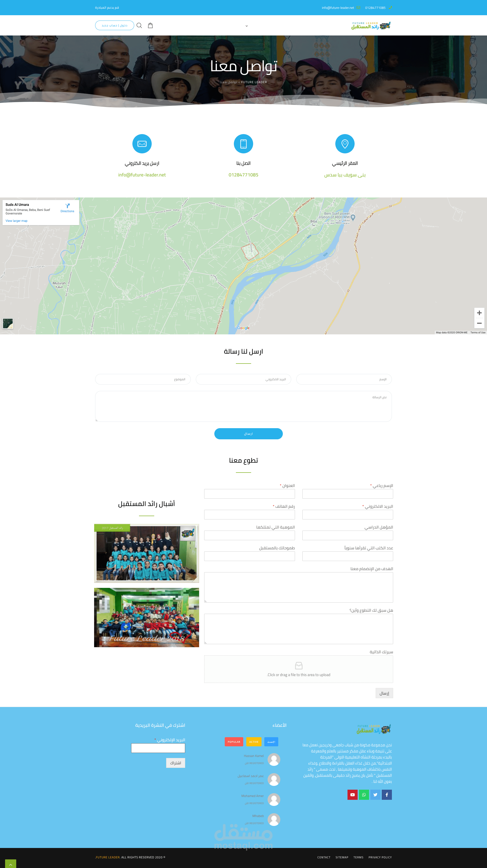Open the Twitter social icon
The image size is (487, 868).
click(x=375, y=794)
